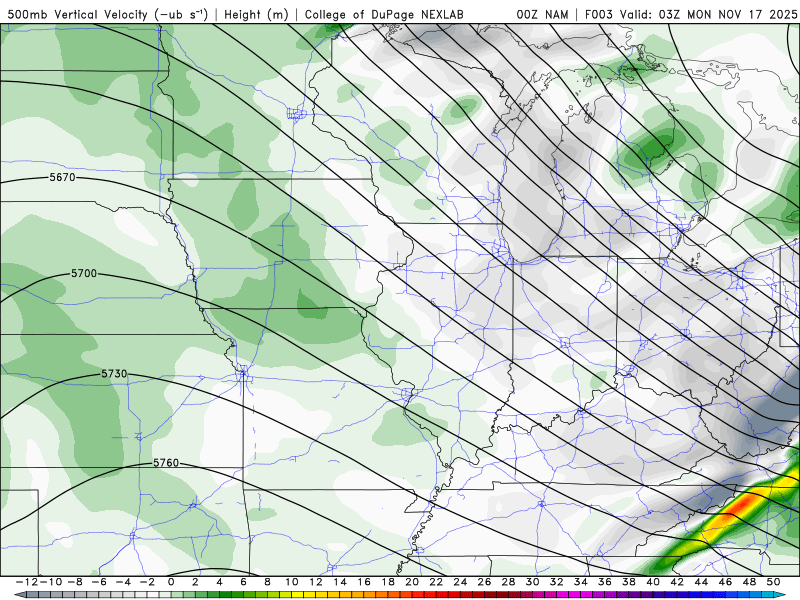Click the -4 value on the color scale

coord(123,582)
